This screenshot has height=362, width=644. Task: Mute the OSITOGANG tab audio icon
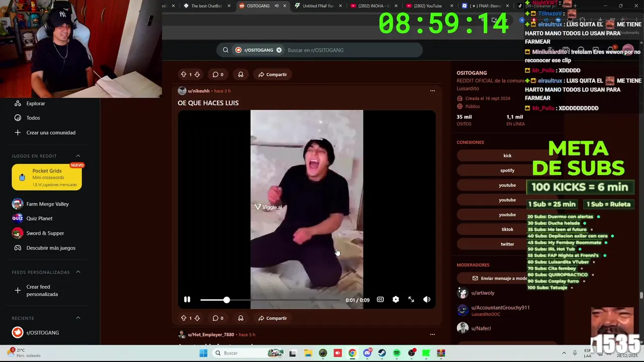pyautogui.click(x=276, y=6)
